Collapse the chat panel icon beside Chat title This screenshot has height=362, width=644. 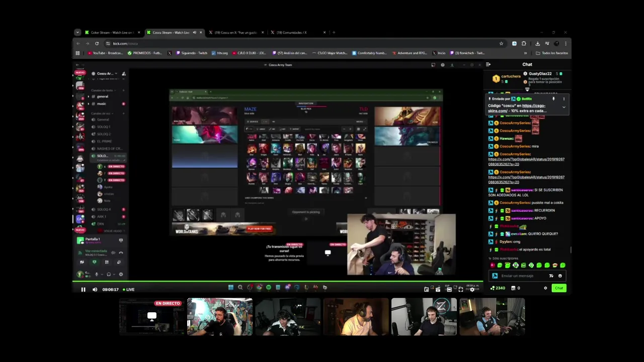(488, 64)
